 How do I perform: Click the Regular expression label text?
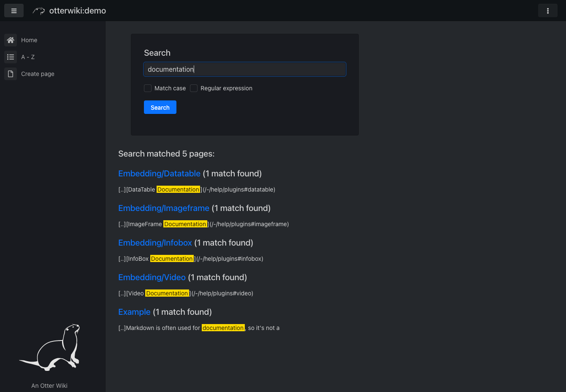[226, 88]
